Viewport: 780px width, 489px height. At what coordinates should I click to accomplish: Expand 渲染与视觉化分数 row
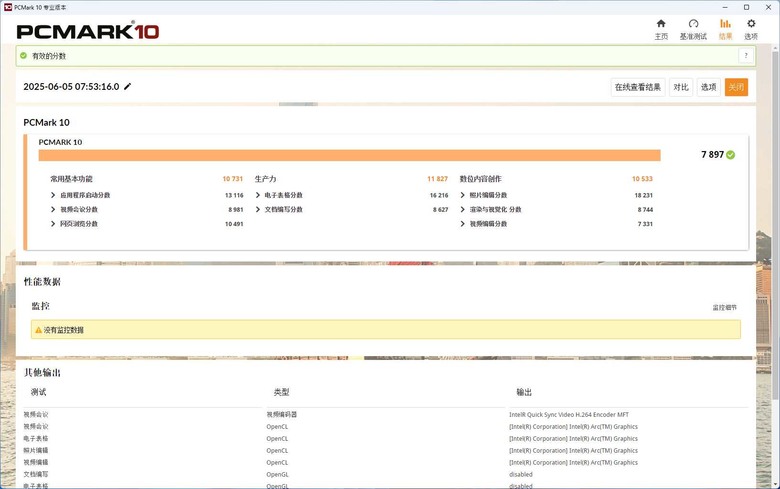pos(462,209)
